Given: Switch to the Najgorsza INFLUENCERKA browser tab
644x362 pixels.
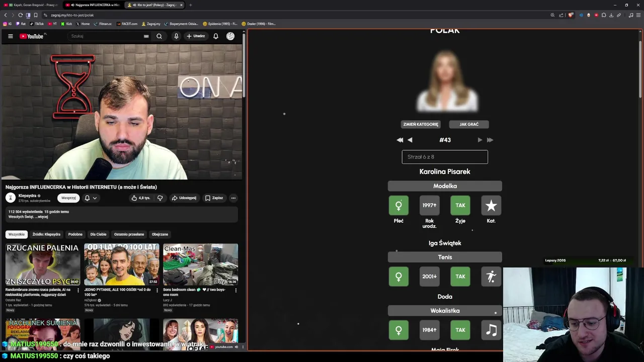Looking at the screenshot, I should coord(93,5).
